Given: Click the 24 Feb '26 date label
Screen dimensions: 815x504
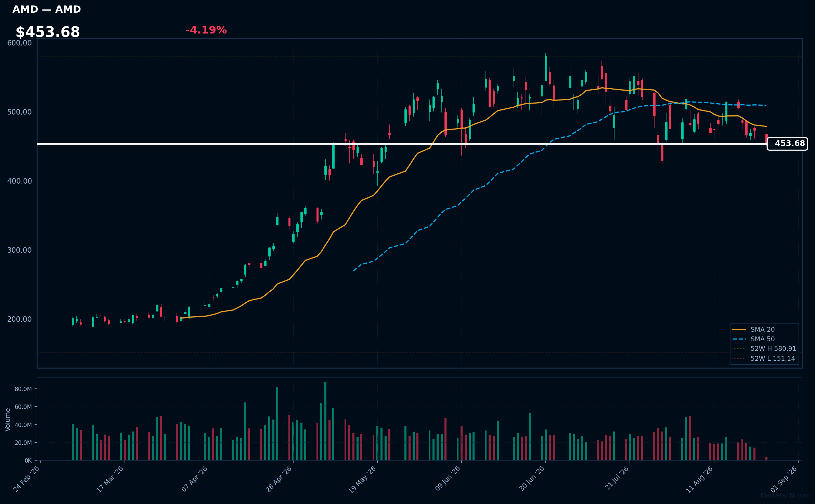Looking at the screenshot, I should [26, 479].
